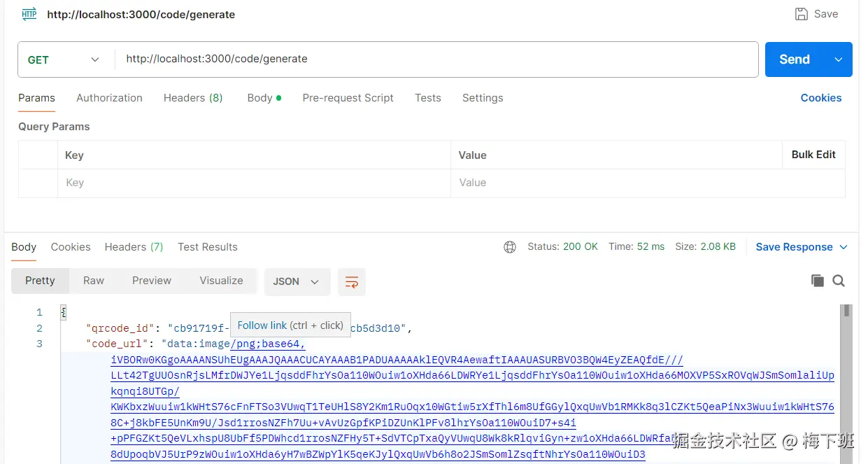Click the response vertical scrollbar

[x=846, y=384]
